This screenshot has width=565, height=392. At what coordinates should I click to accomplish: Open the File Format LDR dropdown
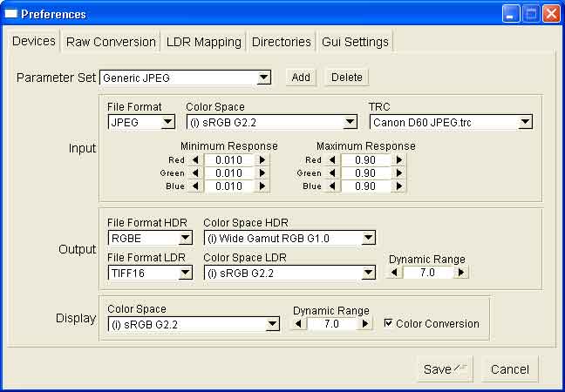(150, 273)
